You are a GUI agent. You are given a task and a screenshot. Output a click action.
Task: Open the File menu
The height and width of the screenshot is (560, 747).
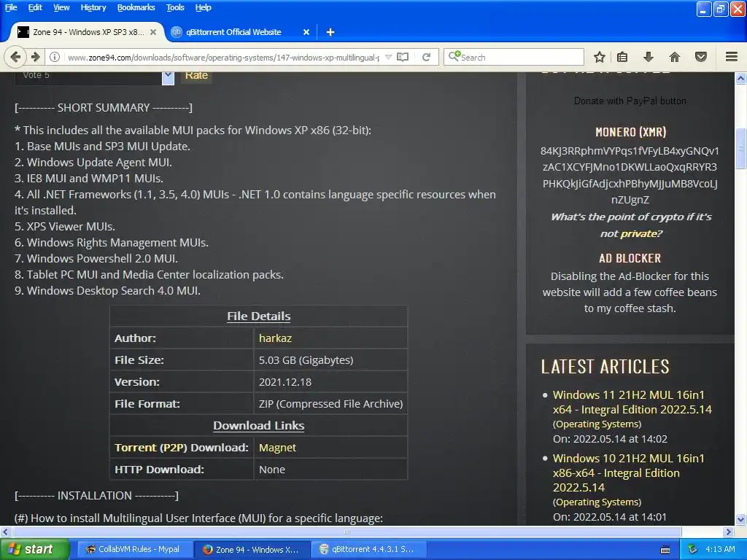click(11, 7)
